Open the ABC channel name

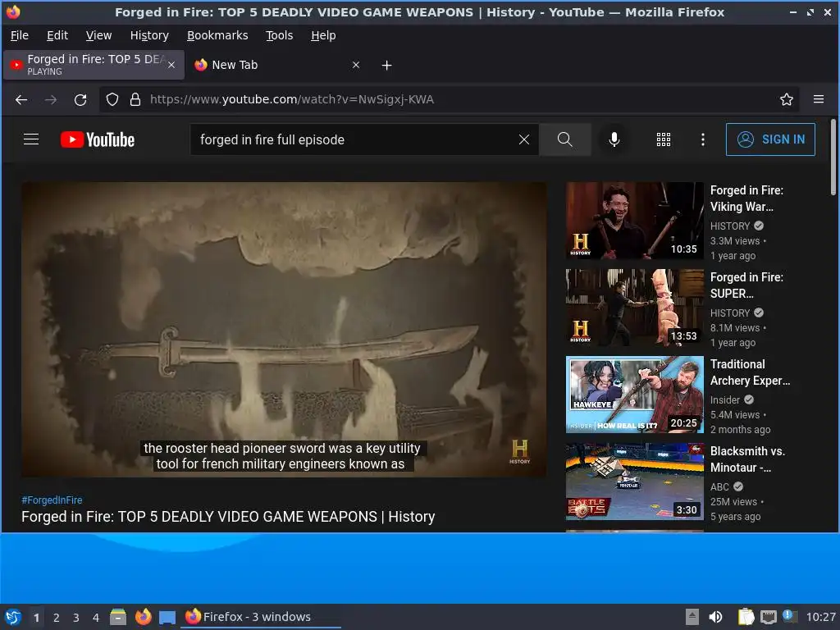click(x=719, y=486)
